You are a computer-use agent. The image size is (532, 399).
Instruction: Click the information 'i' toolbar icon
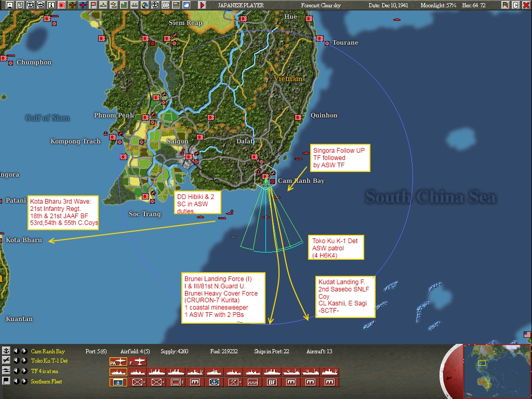[x=51, y=5]
